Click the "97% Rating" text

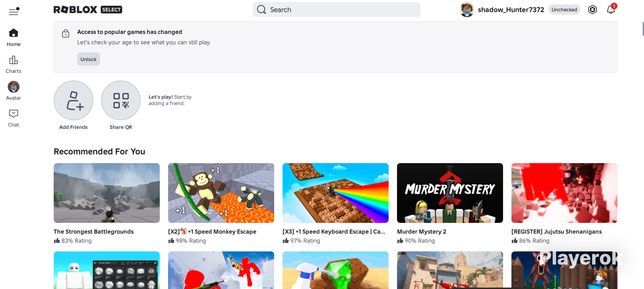[x=305, y=241]
